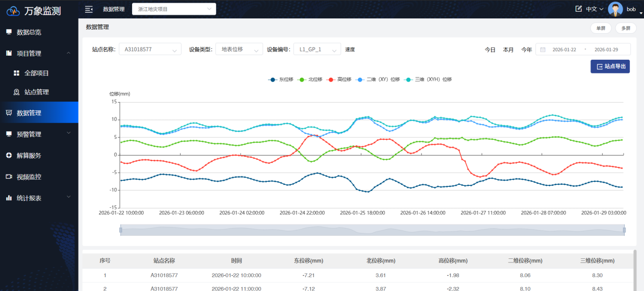Click the sidebar collapse hamburger icon
This screenshot has width=644, height=291.
click(x=89, y=9)
